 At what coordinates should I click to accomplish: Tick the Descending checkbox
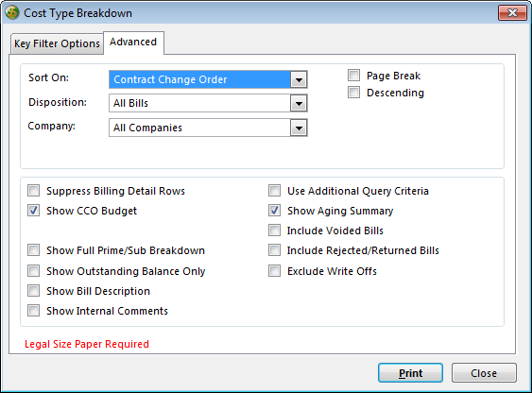click(353, 93)
